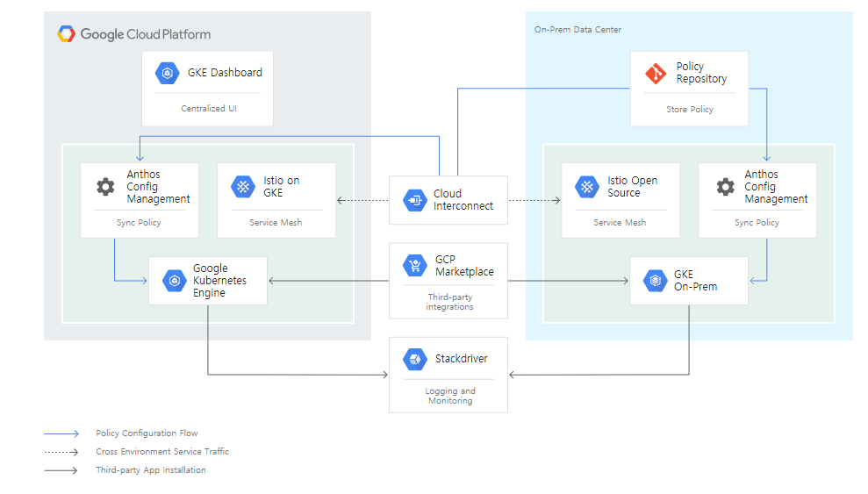Select the 'GCP Marketplace' label
Image resolution: width=868 pixels, height=494 pixels.
(x=464, y=266)
